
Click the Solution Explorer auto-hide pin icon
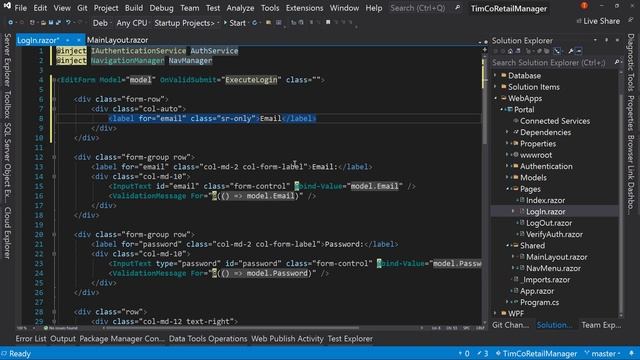[x=607, y=40]
